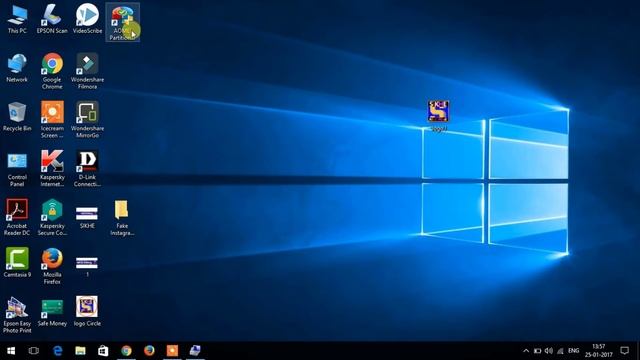Select the file named 1

pyautogui.click(x=87, y=266)
